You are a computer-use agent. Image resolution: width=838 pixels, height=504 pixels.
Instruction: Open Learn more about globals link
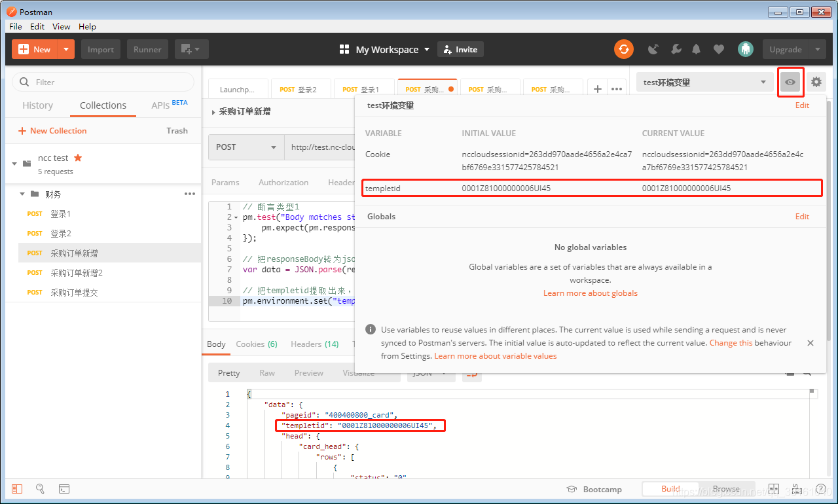tap(591, 293)
